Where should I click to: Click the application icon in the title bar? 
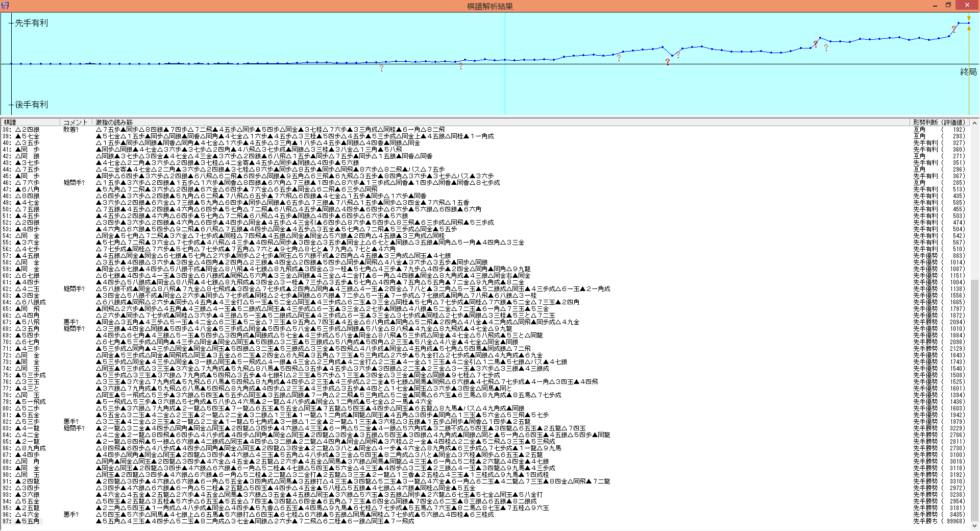[5, 6]
